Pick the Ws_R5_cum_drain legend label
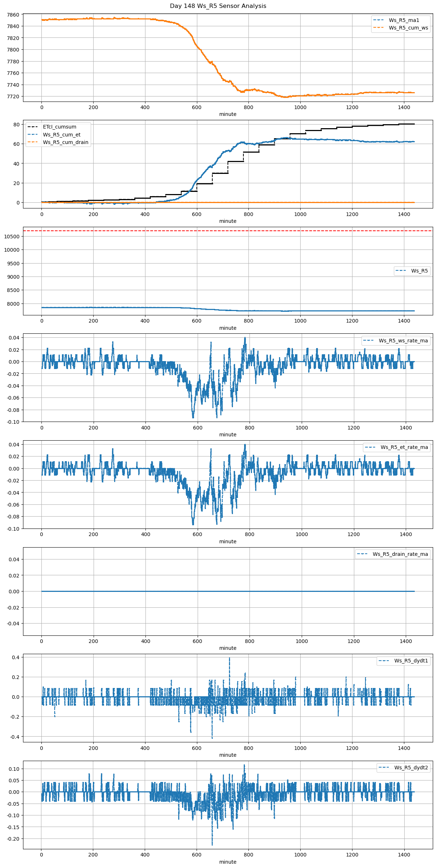The image size is (436, 868). pyautogui.click(x=66, y=142)
